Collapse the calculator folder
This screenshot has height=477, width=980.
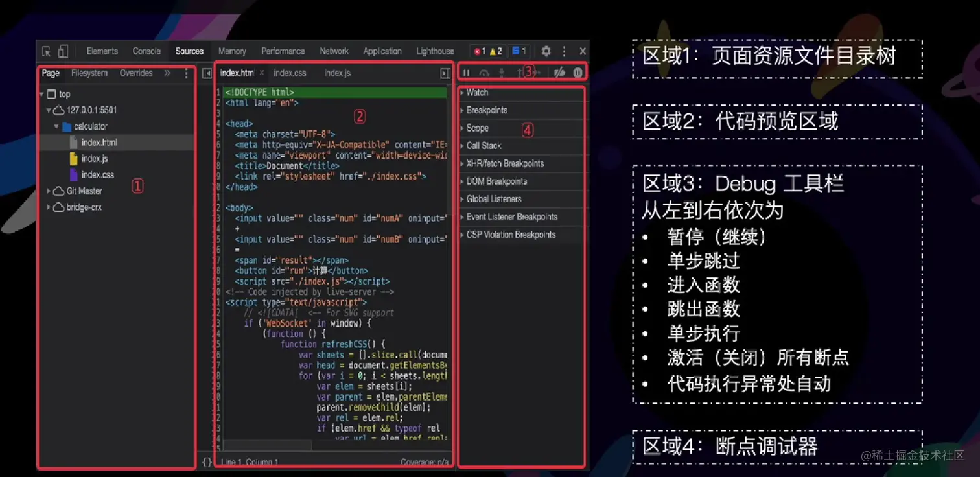(56, 126)
